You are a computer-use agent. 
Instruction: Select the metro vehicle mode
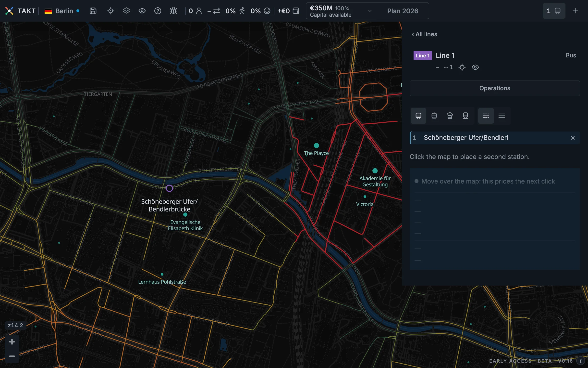[x=450, y=116]
